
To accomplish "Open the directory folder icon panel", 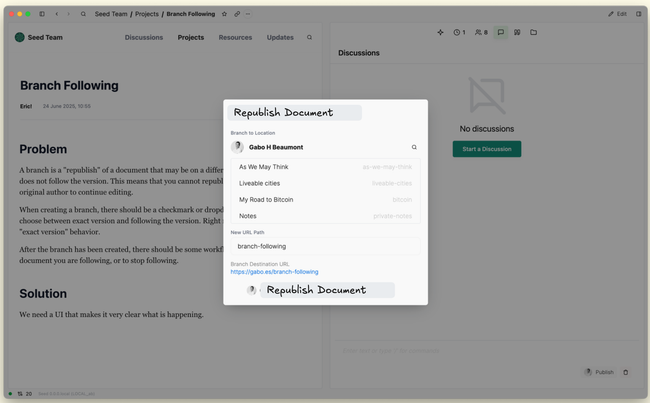I will (x=533, y=32).
